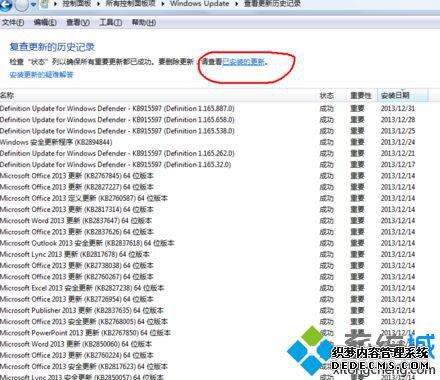
Task: Click 重要 importance in the KB2894844 row
Action: tap(357, 142)
